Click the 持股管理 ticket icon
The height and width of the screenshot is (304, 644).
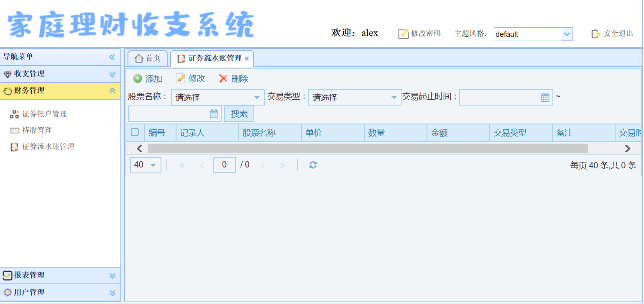(x=15, y=131)
